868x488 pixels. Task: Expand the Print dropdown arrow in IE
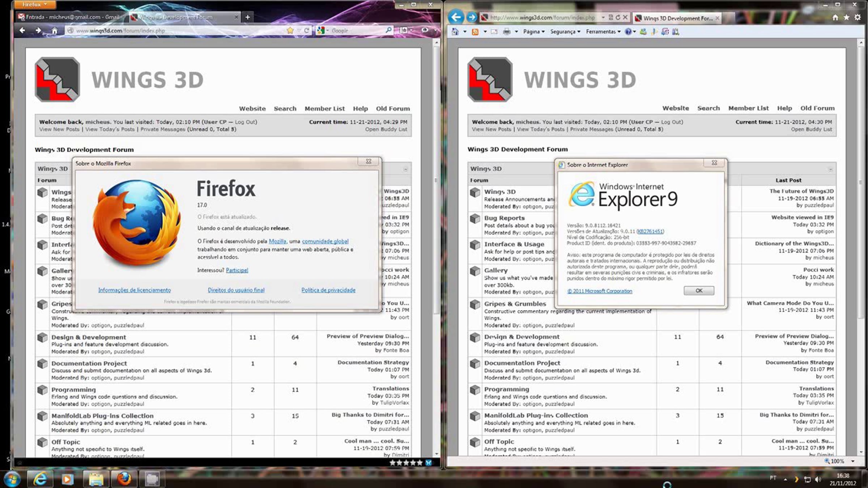[516, 32]
